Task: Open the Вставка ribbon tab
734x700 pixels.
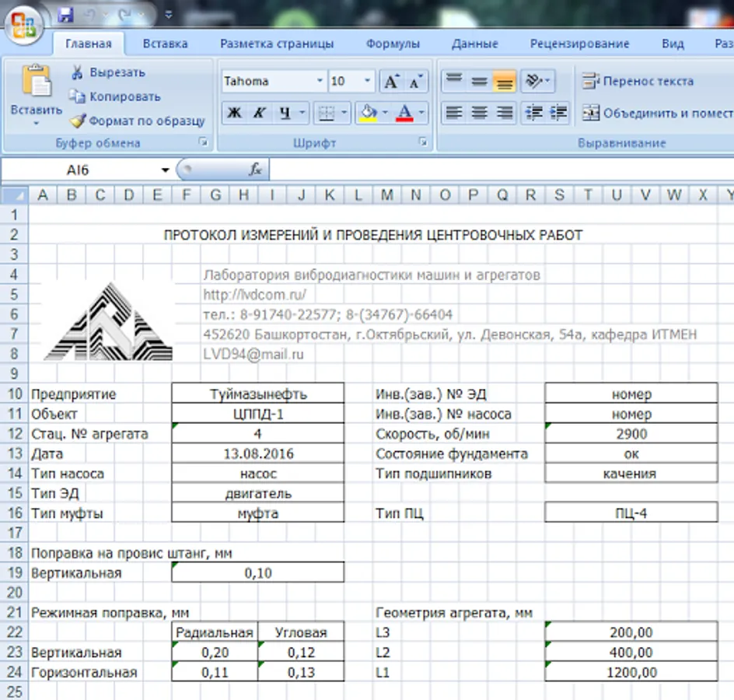Action: point(166,44)
